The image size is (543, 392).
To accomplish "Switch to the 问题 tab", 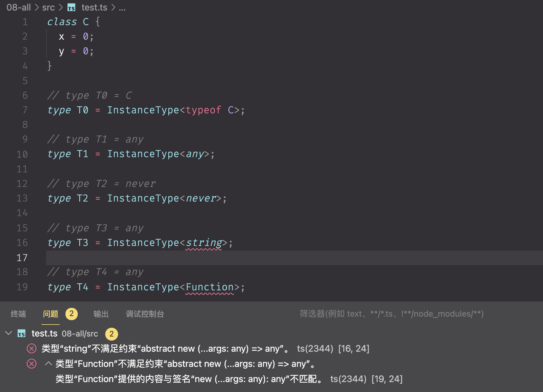I will (51, 314).
